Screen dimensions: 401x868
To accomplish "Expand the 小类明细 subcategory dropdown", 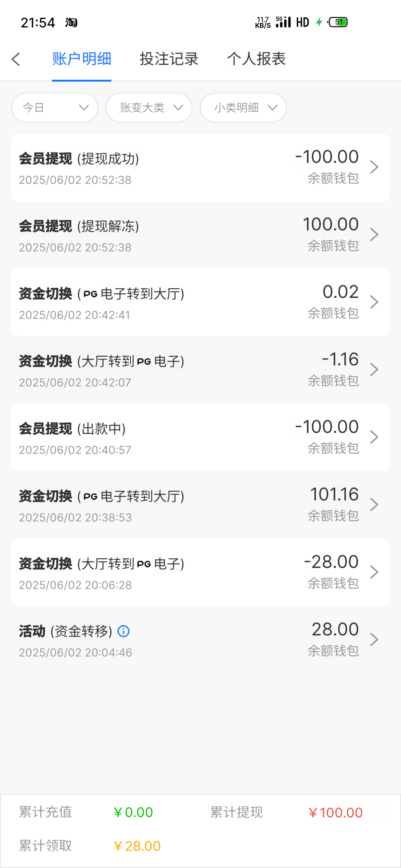I will pos(244,108).
